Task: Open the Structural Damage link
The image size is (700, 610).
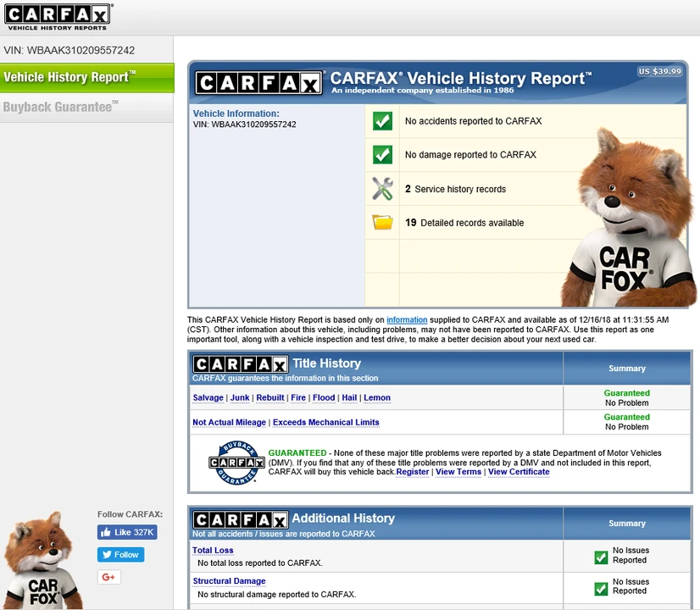Action: (x=229, y=581)
